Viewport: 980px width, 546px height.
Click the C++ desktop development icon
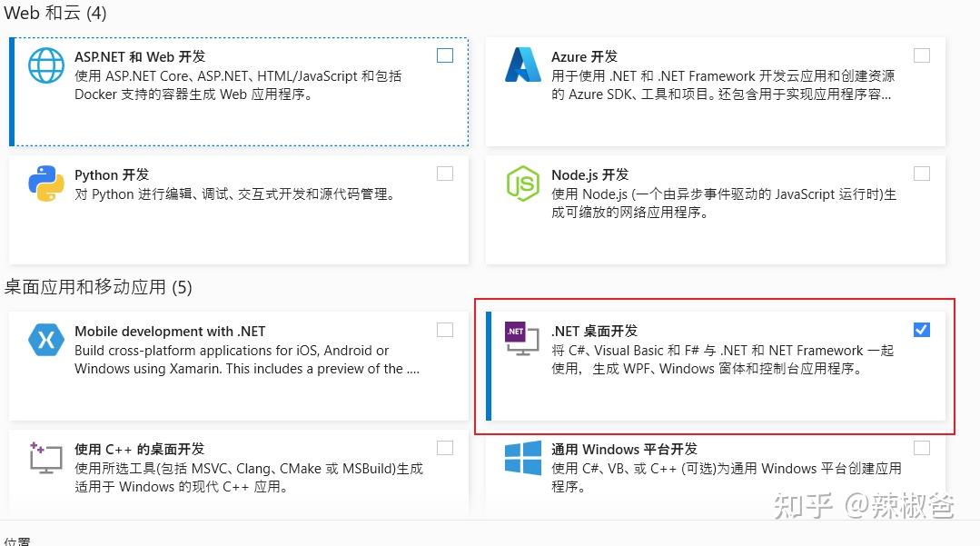[46, 457]
